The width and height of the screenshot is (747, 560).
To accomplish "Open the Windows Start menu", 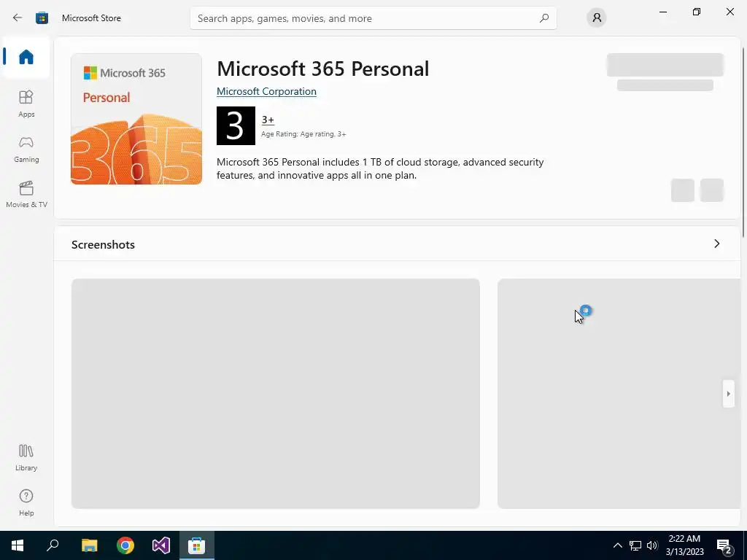I will (x=18, y=545).
